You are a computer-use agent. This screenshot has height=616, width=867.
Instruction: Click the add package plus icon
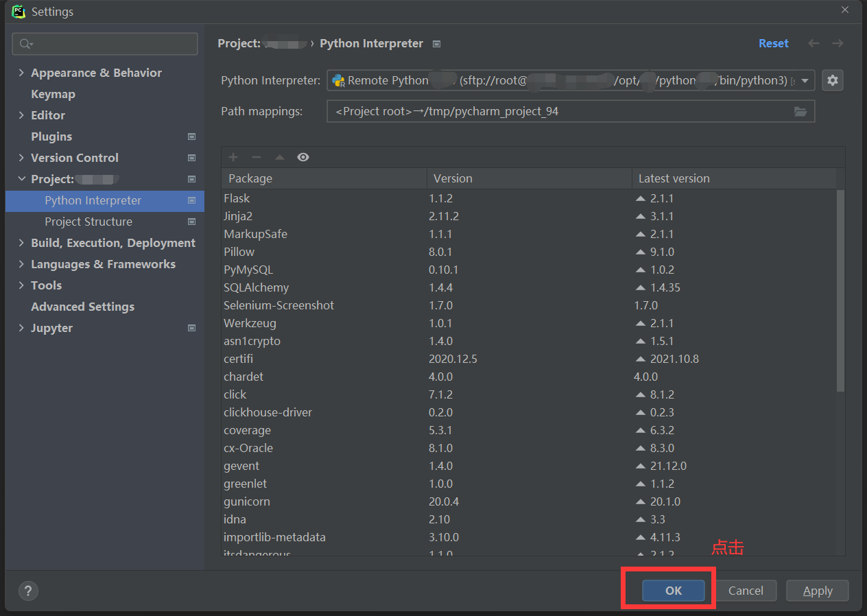pyautogui.click(x=233, y=157)
